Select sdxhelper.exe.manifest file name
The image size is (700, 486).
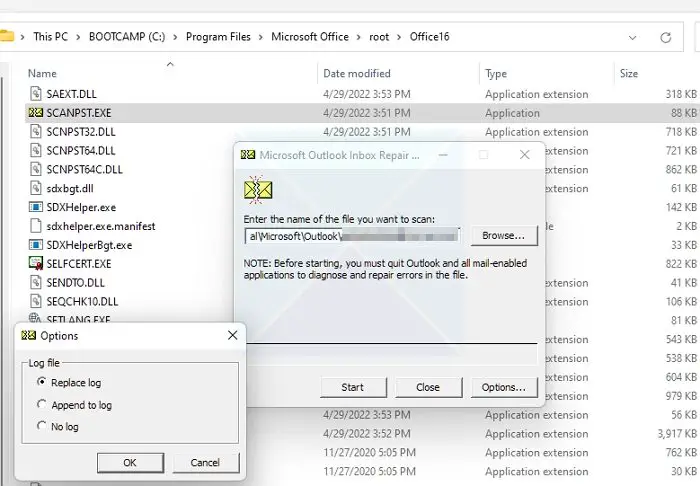101,226
